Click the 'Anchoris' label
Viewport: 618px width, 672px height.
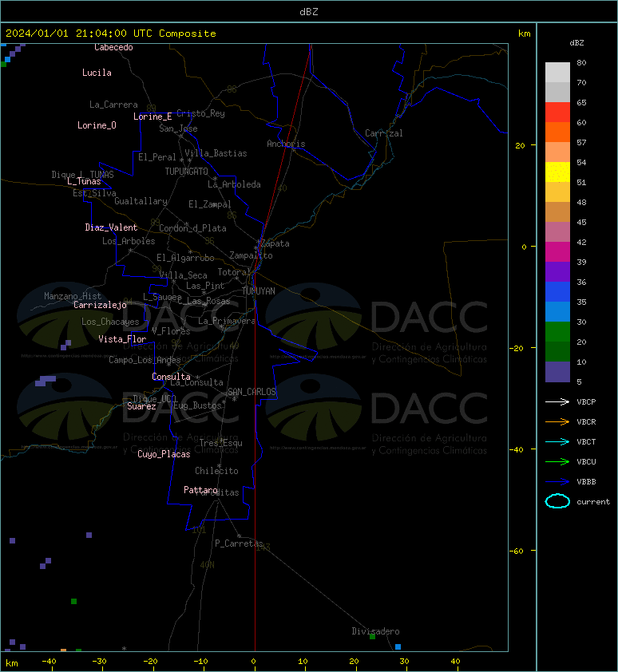(286, 144)
